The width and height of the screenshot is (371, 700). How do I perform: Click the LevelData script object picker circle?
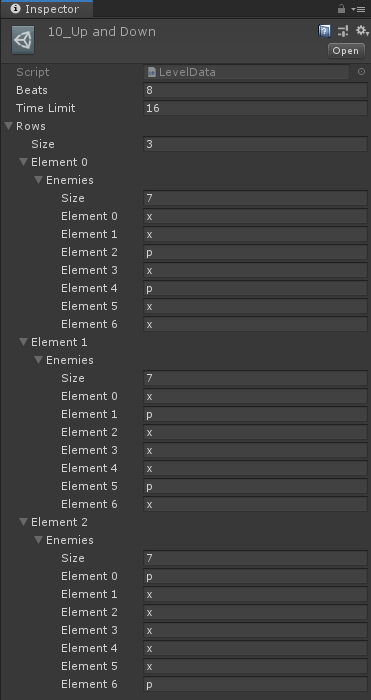point(361,72)
